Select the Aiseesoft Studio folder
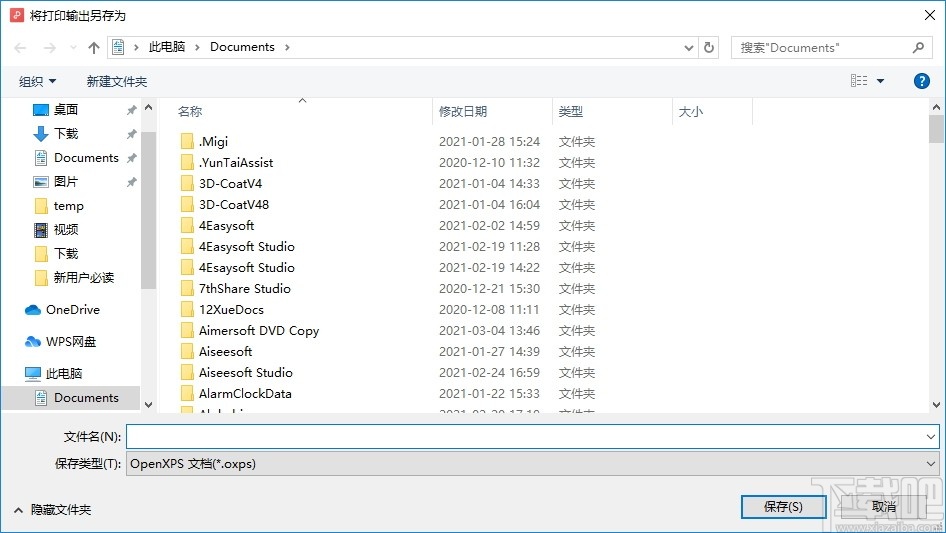Screen dimensions: 946x533 click(x=246, y=373)
